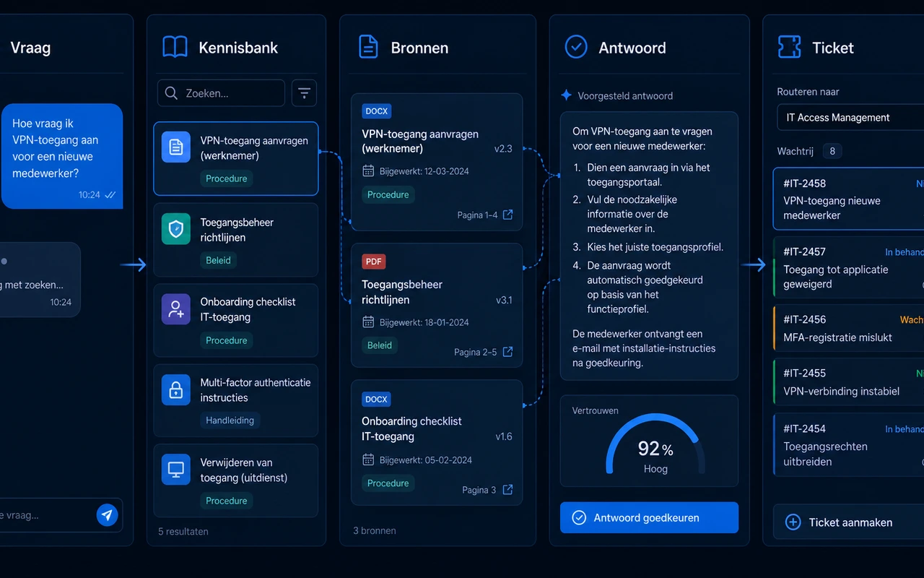Send the question with the paper-plane button
Viewport: 924px width, 578px height.
(107, 515)
